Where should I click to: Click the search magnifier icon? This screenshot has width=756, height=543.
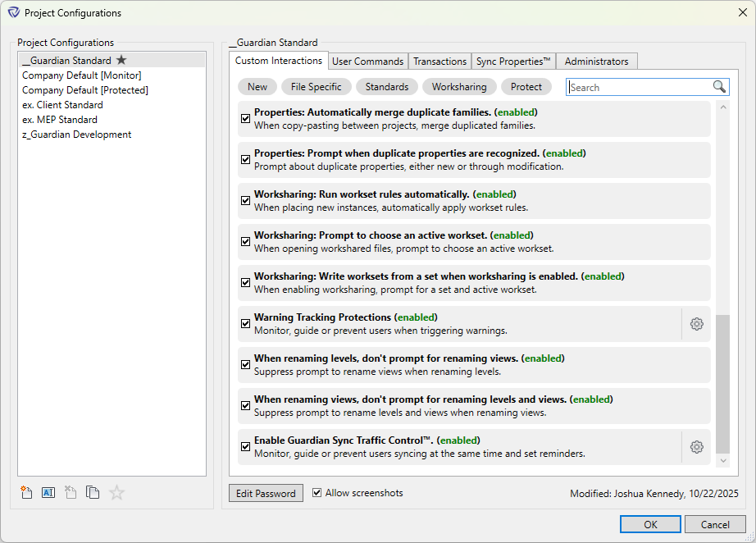[719, 86]
